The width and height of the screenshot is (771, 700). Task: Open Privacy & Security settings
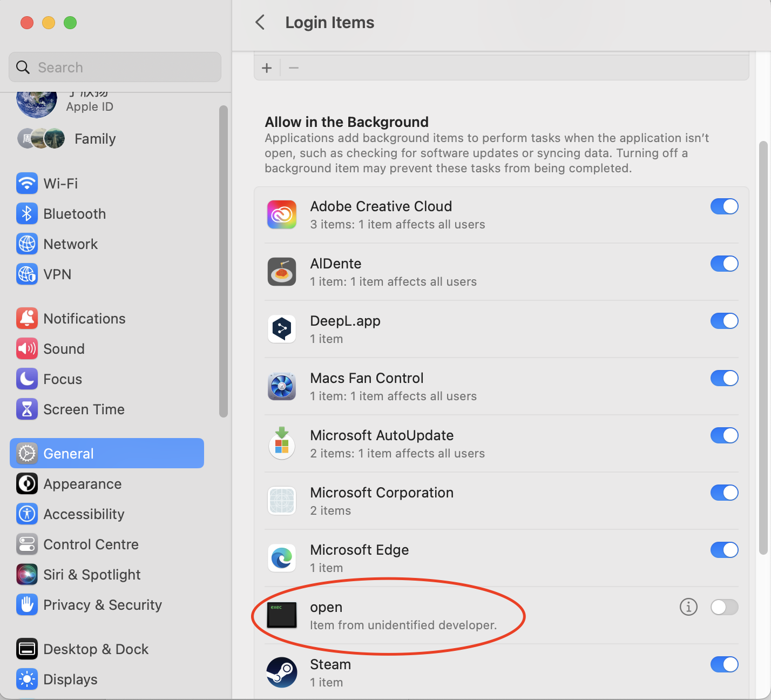[x=102, y=604]
